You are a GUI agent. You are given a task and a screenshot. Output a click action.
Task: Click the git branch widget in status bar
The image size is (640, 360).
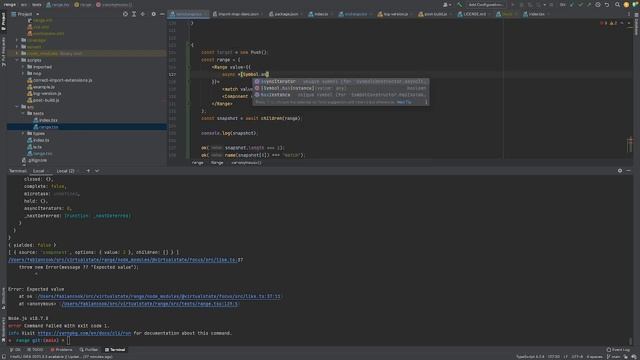coord(613,357)
